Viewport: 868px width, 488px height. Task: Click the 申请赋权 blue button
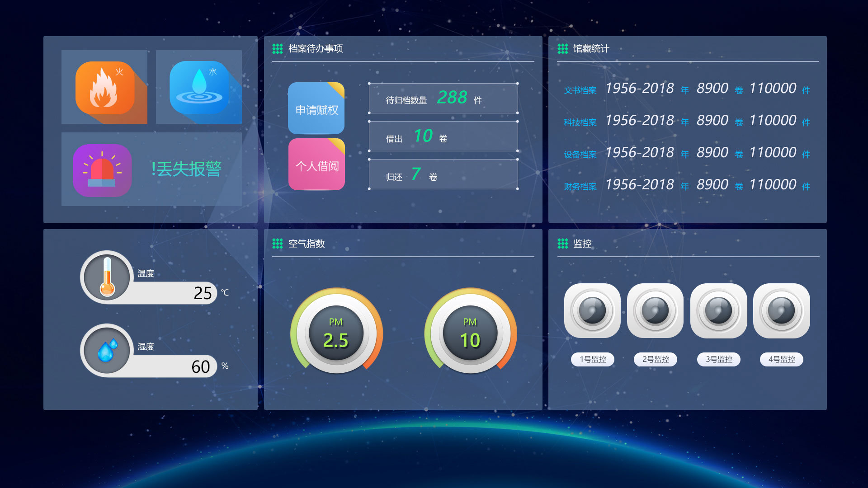[316, 108]
